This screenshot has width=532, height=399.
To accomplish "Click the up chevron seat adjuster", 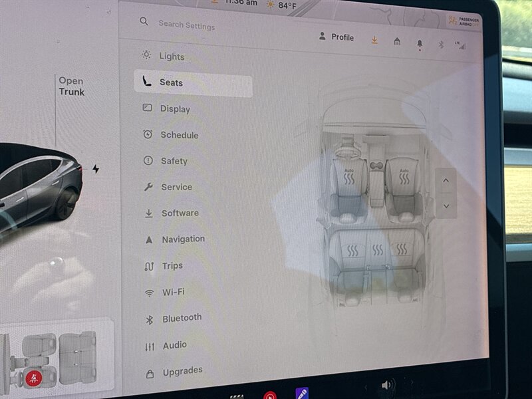I will tap(446, 180).
